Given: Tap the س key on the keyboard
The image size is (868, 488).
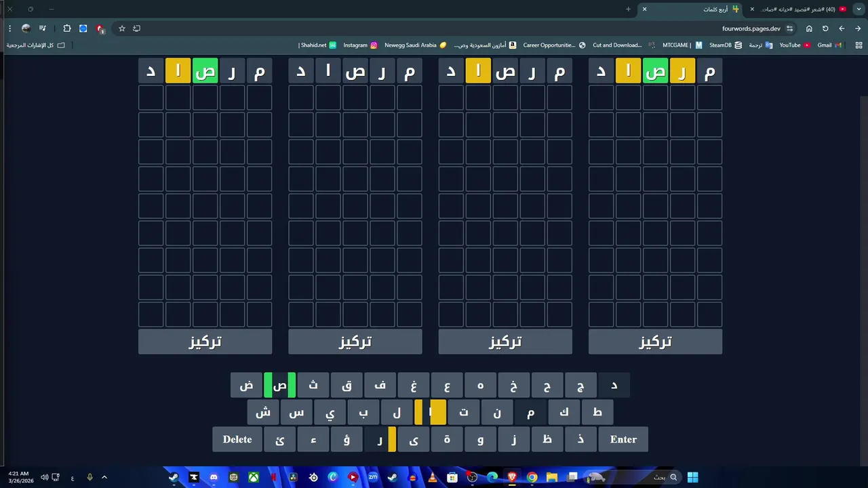Looking at the screenshot, I should click(296, 412).
